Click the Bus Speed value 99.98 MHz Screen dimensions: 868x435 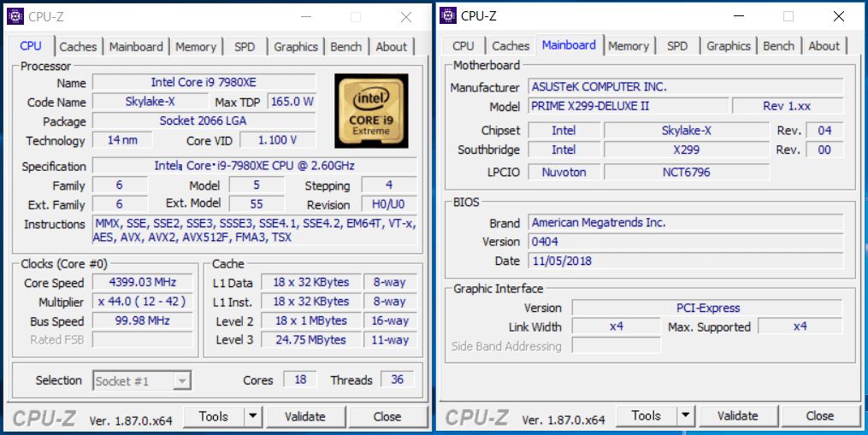(x=142, y=321)
